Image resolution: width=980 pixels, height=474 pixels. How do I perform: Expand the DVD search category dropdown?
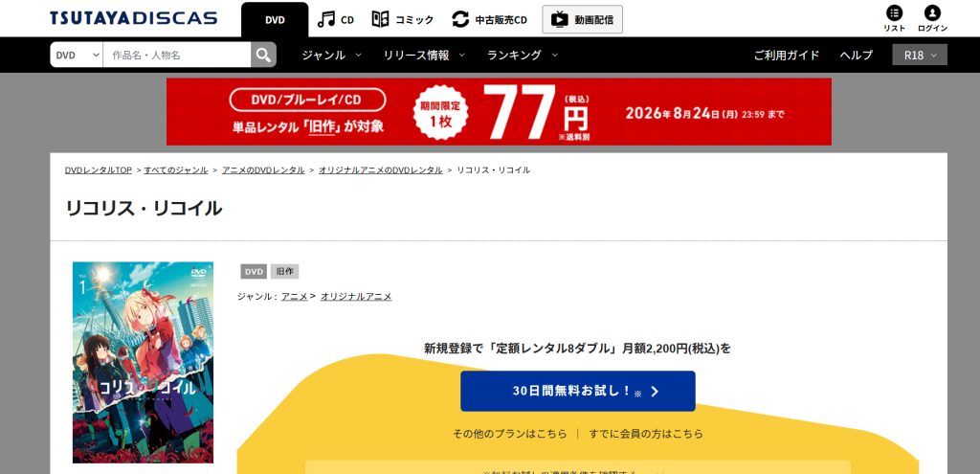pyautogui.click(x=77, y=55)
